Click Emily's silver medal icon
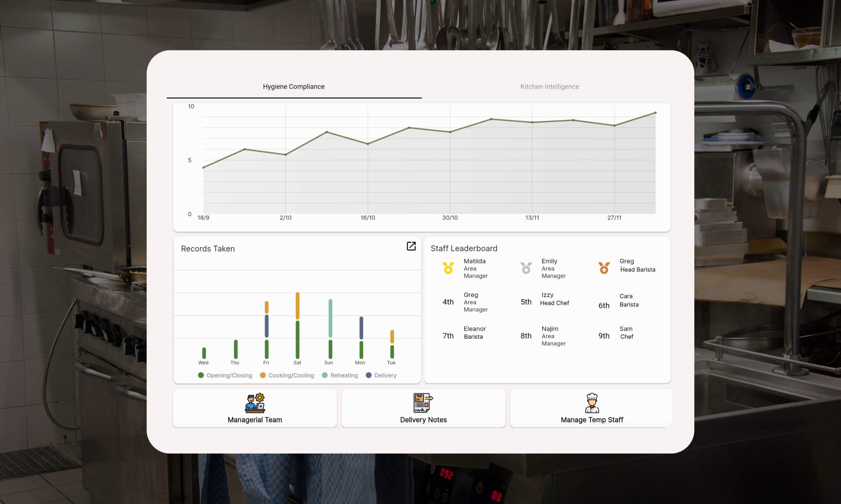The width and height of the screenshot is (841, 504). (526, 268)
